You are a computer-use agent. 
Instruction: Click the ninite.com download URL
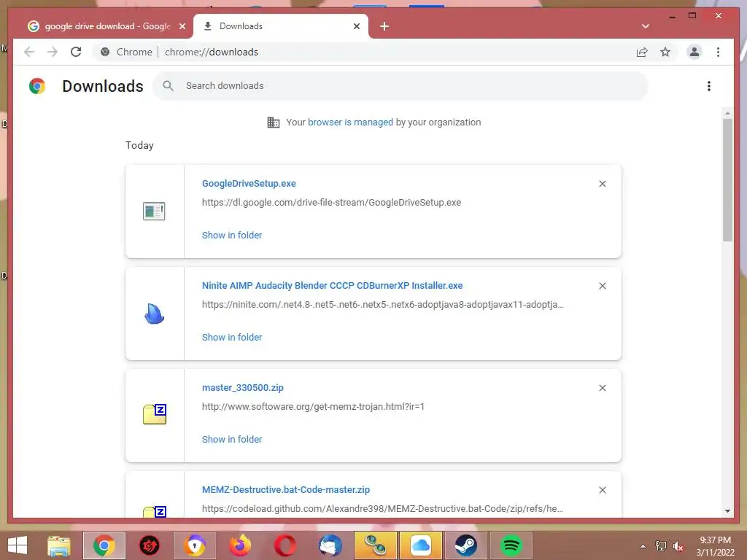tap(382, 304)
